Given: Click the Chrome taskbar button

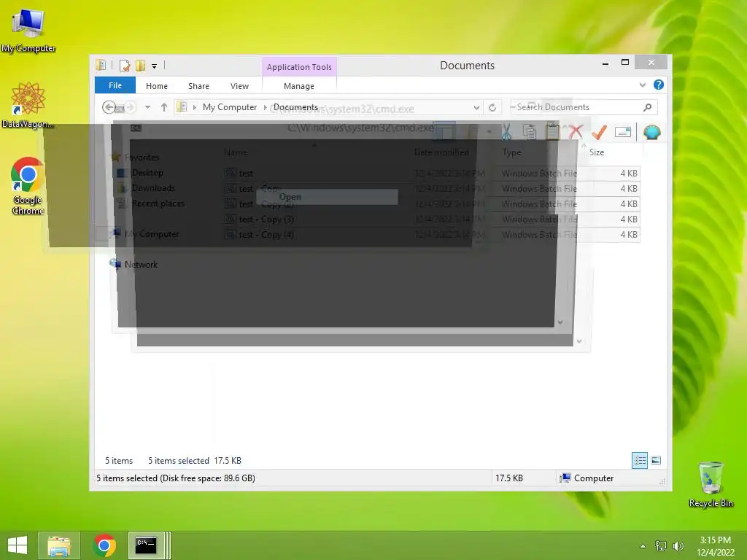Looking at the screenshot, I should [x=104, y=545].
